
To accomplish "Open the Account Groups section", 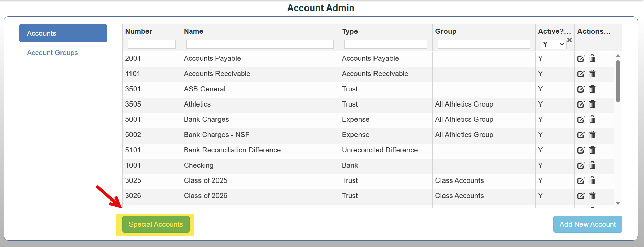I will click(52, 53).
